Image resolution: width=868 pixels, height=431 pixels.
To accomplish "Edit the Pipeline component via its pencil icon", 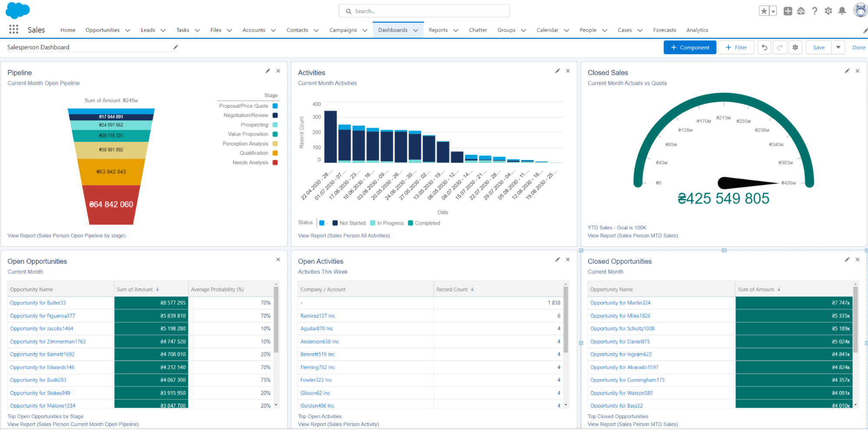I will (x=268, y=71).
